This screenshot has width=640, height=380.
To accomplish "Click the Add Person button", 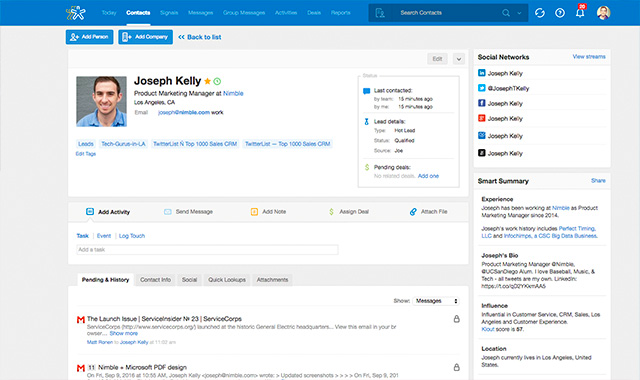I will pyautogui.click(x=89, y=37).
